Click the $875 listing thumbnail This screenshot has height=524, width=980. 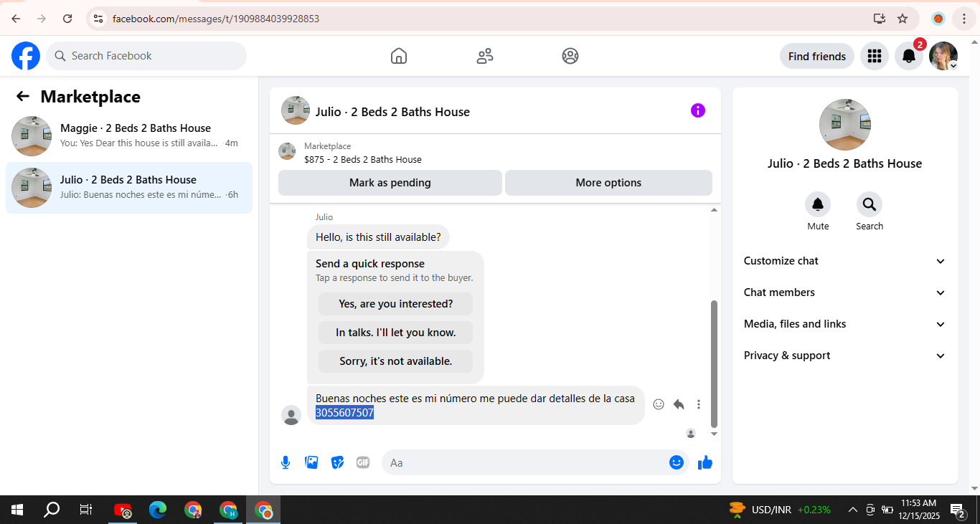tap(287, 151)
